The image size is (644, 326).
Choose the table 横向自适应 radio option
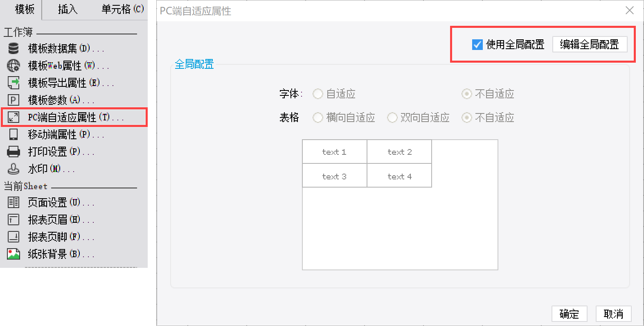coord(318,118)
